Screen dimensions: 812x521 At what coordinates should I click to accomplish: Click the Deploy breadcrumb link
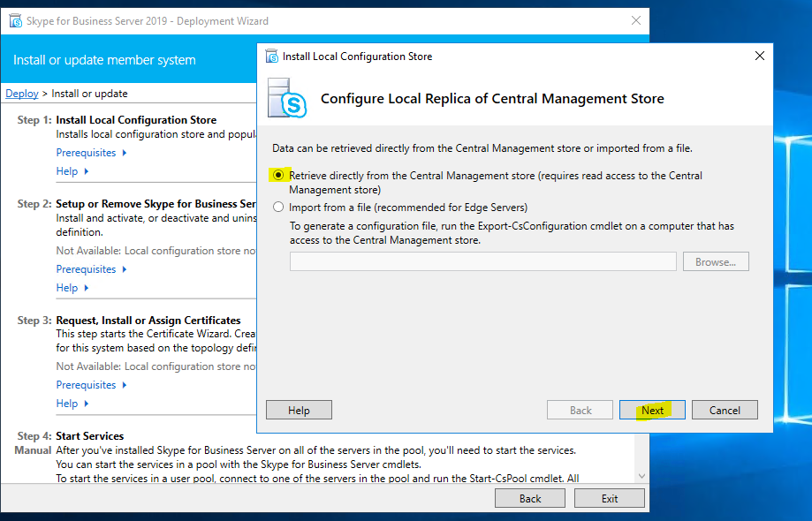(x=22, y=94)
